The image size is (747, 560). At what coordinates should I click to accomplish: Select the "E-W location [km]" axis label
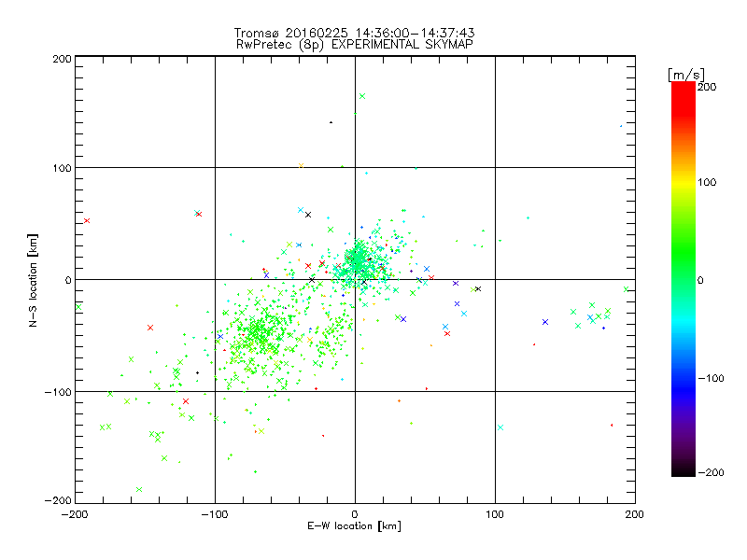[354, 526]
